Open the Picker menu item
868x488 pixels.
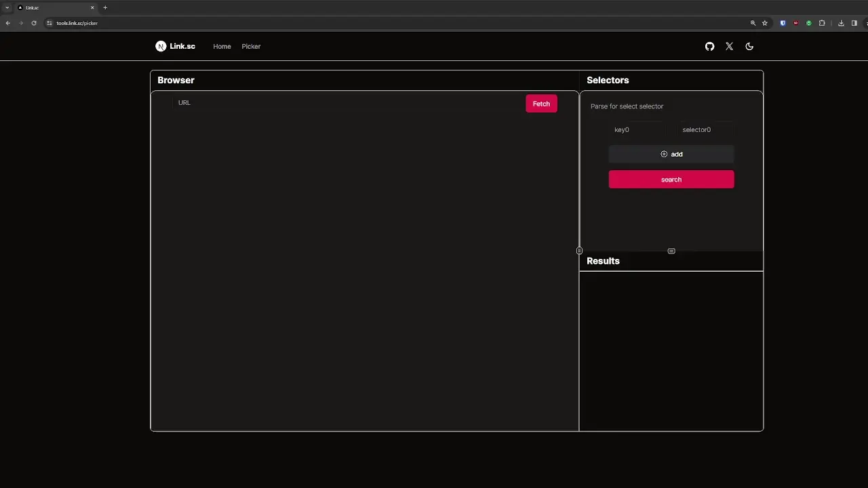(251, 46)
